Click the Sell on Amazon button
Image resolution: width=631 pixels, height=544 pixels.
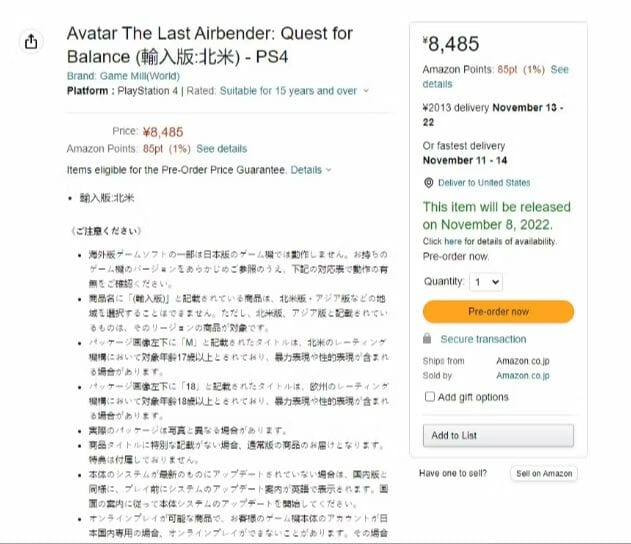(543, 473)
